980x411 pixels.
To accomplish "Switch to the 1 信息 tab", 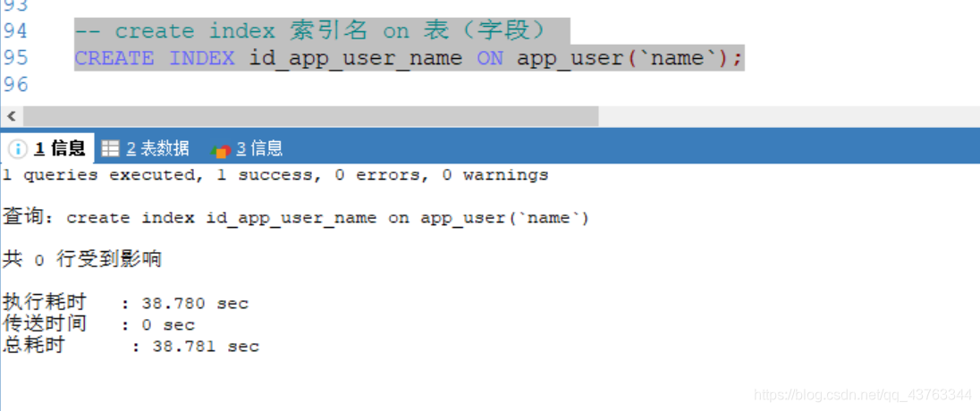I will (47, 148).
